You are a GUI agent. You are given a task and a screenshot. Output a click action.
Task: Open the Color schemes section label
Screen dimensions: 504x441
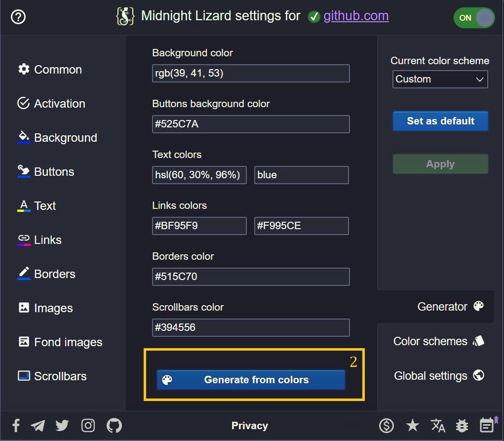[430, 341]
